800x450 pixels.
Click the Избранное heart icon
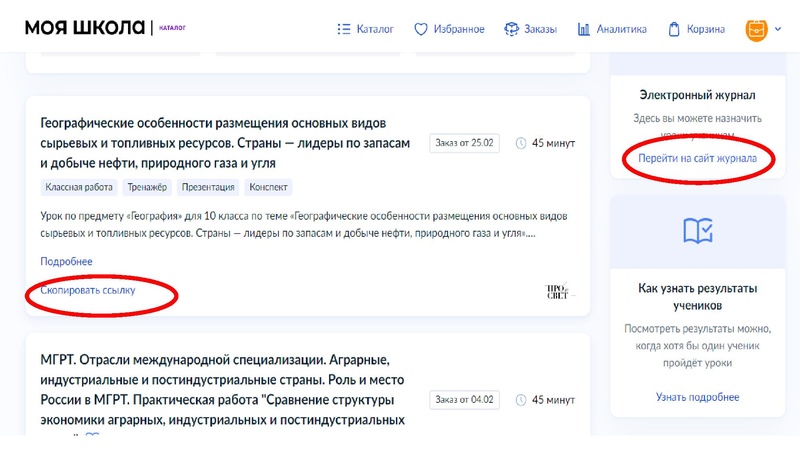(x=421, y=29)
